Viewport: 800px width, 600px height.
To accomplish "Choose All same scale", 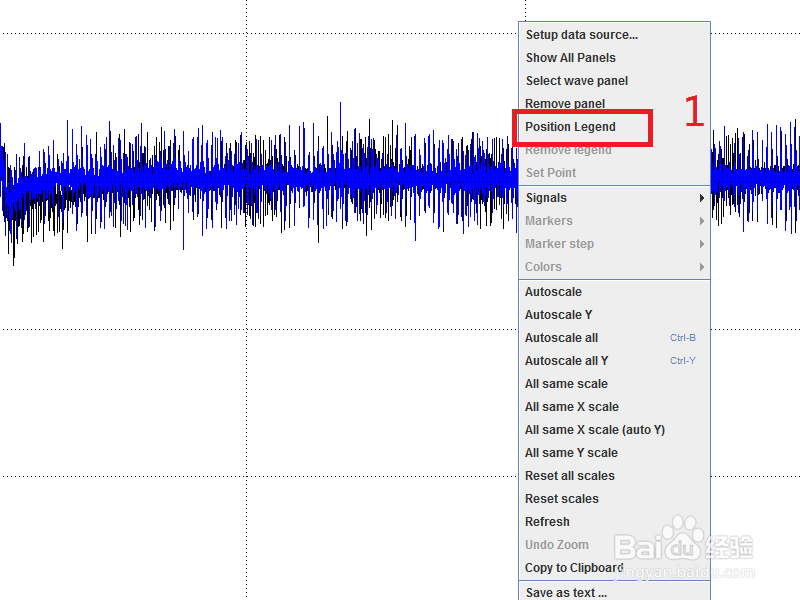I will coord(614,383).
